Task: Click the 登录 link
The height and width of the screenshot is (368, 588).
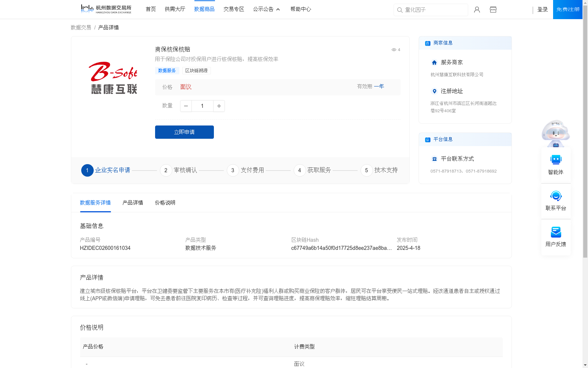Action: click(542, 10)
